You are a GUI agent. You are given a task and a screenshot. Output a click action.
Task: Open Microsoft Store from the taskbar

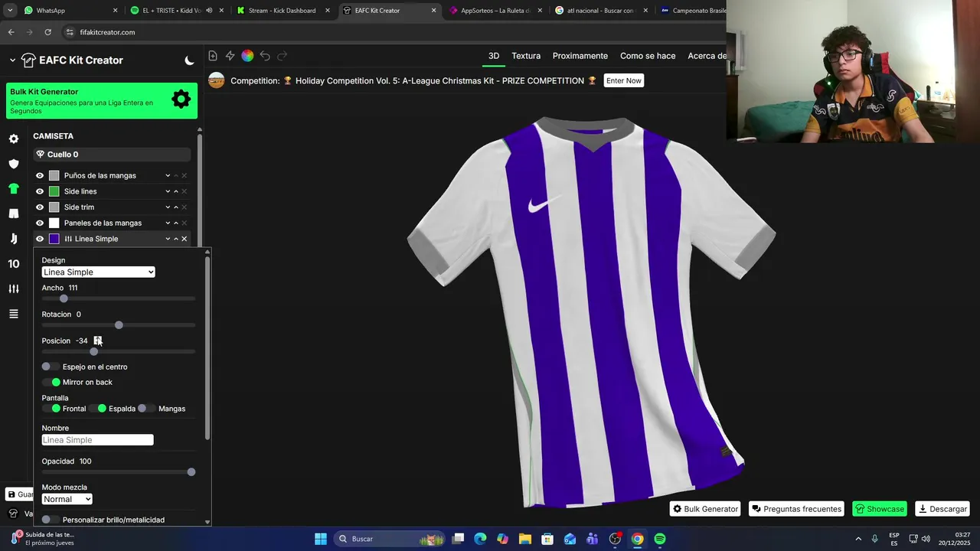coord(547,539)
